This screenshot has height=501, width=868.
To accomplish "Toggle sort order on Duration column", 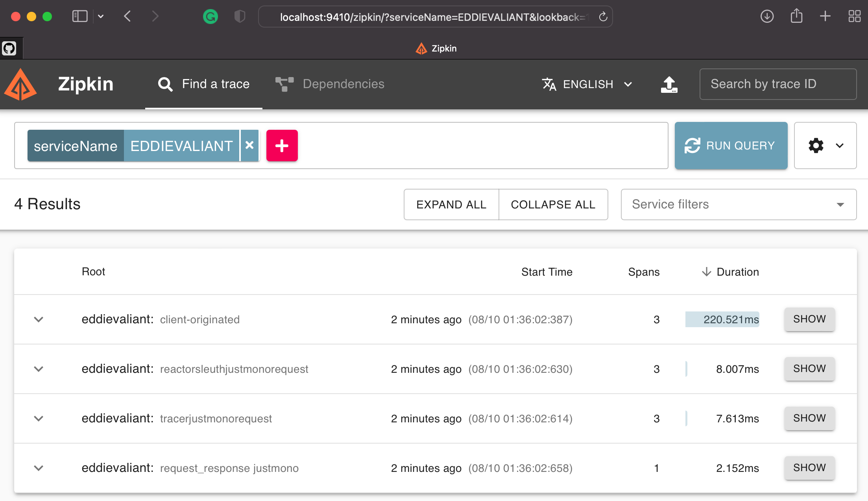I will [x=730, y=272].
